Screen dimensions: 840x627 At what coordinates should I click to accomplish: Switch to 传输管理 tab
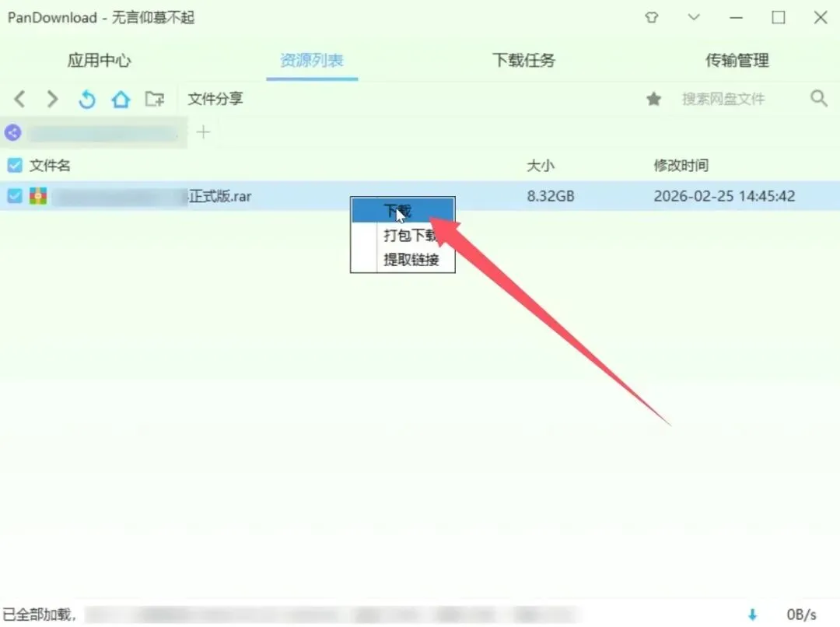point(737,60)
